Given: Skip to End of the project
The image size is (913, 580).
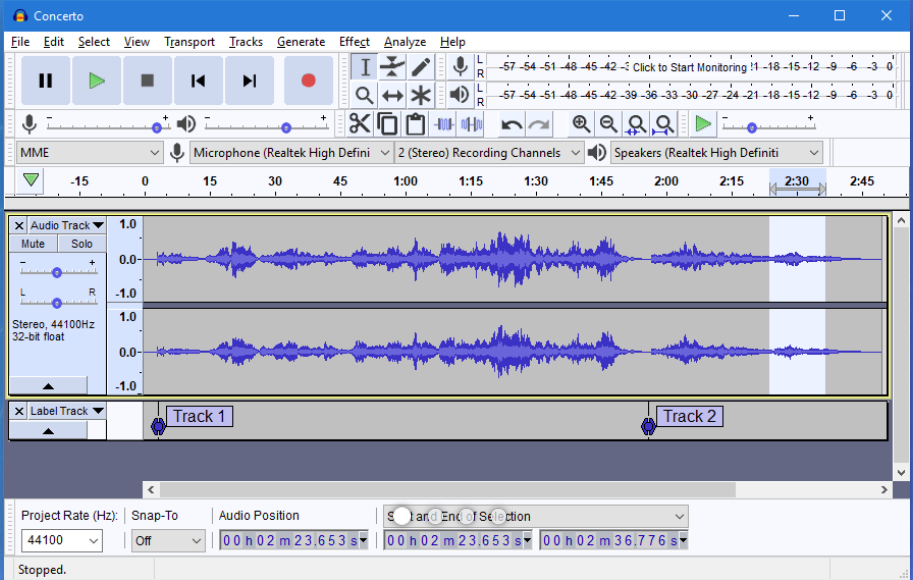Looking at the screenshot, I should [249, 80].
